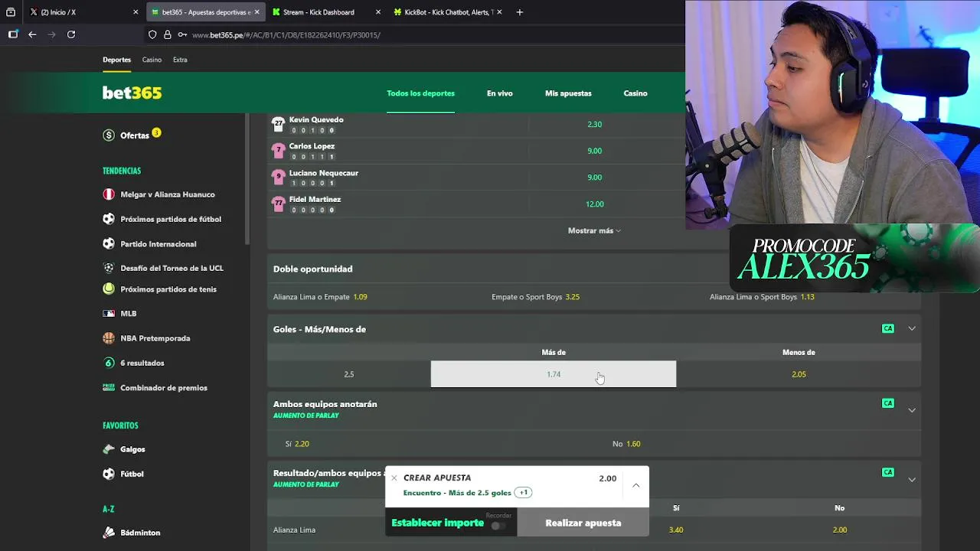The width and height of the screenshot is (980, 551).
Task: Click the Fútbol favorites ball icon
Action: 109,474
